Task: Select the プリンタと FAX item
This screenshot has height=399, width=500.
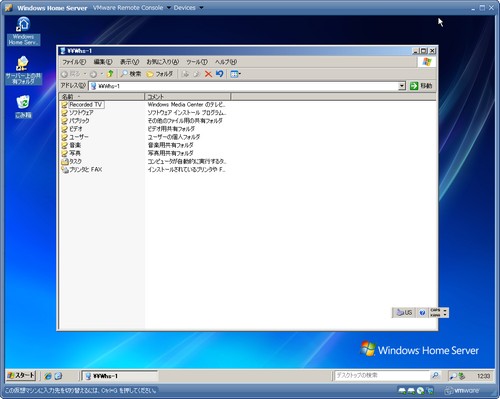Action: [82, 169]
